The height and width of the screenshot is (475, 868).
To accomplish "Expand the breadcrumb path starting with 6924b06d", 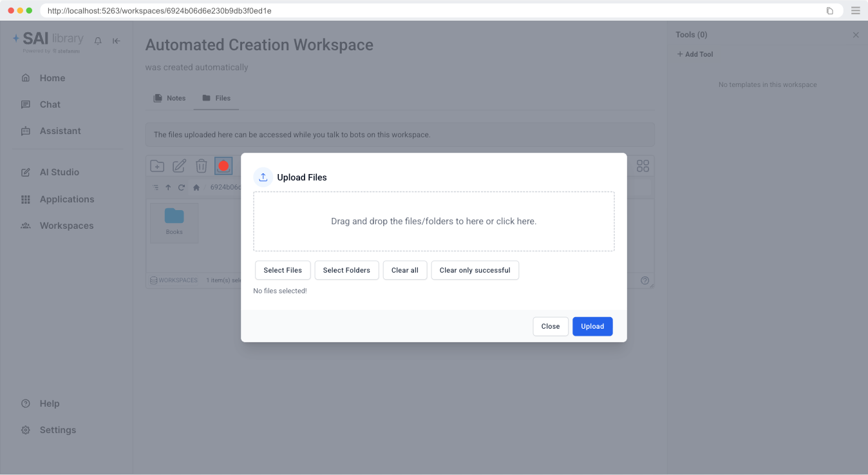I will pyautogui.click(x=227, y=187).
